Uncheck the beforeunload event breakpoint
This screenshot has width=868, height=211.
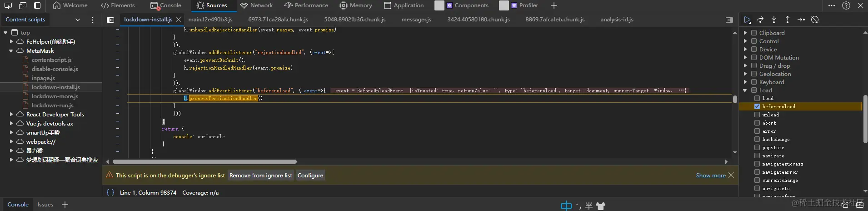tap(757, 106)
